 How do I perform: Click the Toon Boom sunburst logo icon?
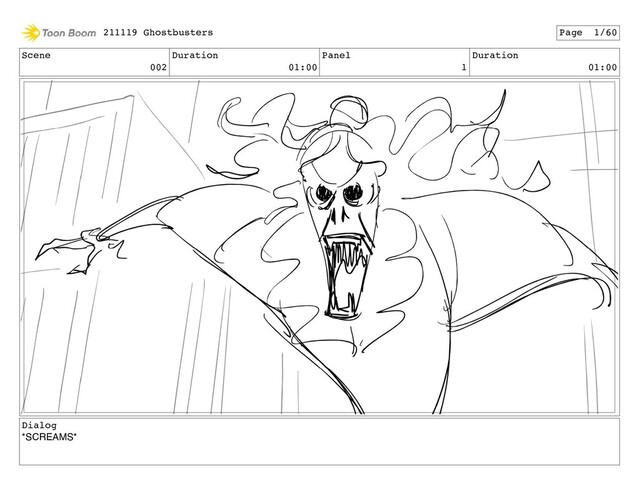pyautogui.click(x=31, y=33)
